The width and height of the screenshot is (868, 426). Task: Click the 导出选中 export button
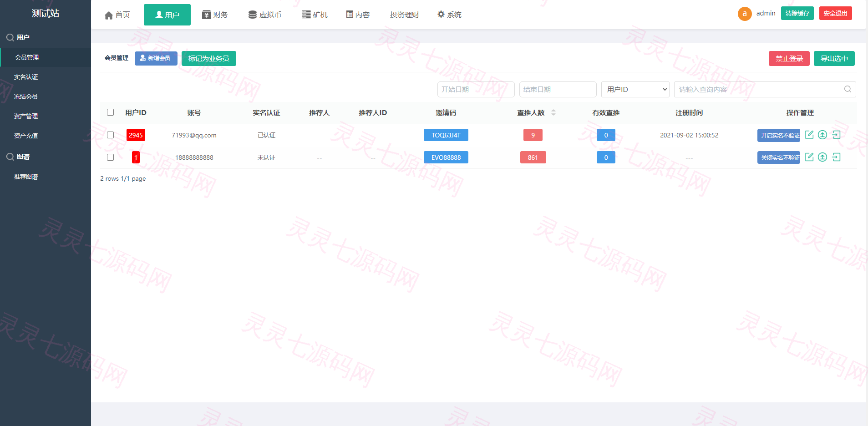click(834, 58)
